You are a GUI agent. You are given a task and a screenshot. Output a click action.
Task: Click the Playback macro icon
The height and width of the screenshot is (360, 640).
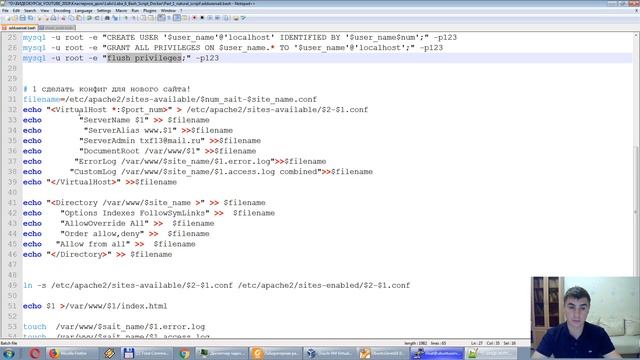pos(210,18)
